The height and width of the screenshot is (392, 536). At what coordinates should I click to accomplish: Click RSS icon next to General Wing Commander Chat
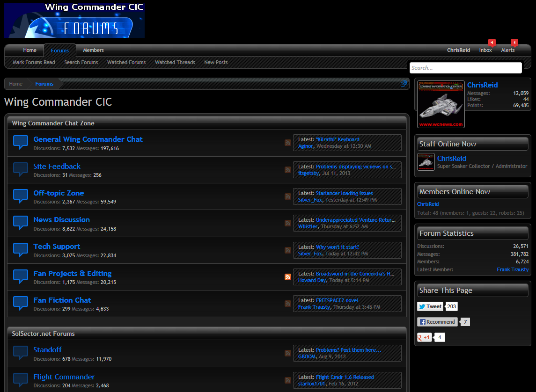[288, 143]
